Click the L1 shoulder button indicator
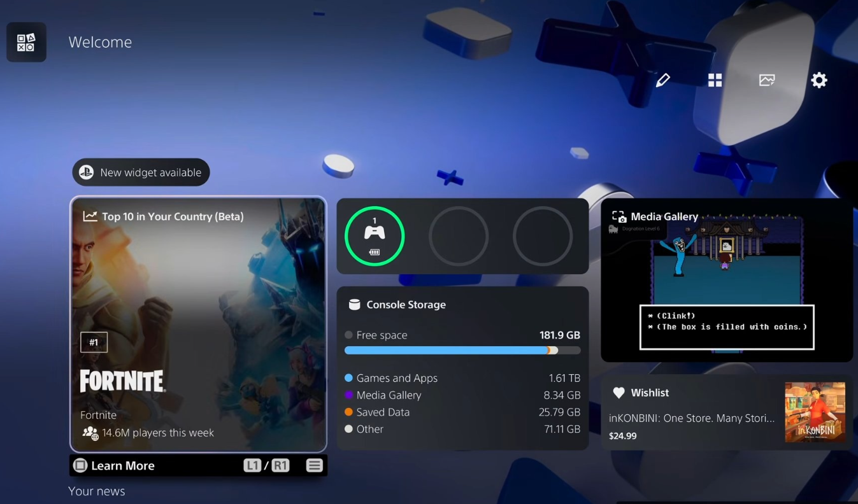The image size is (858, 504). 252,466
